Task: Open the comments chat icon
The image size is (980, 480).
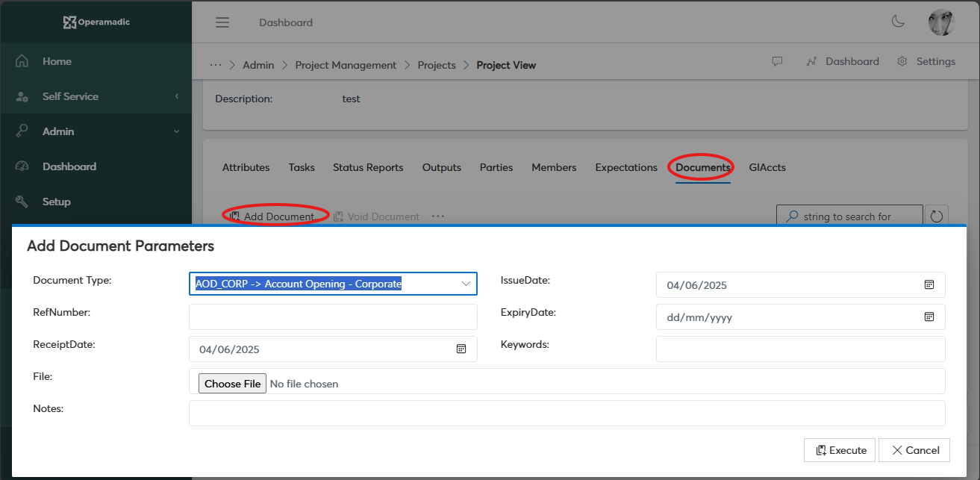Action: [x=777, y=61]
